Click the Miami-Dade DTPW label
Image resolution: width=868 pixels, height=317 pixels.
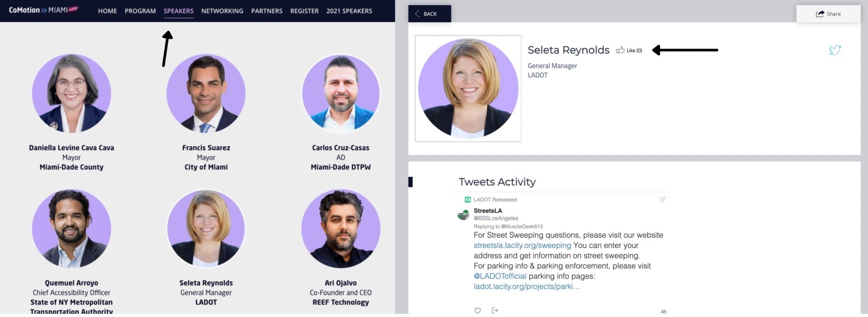[341, 167]
